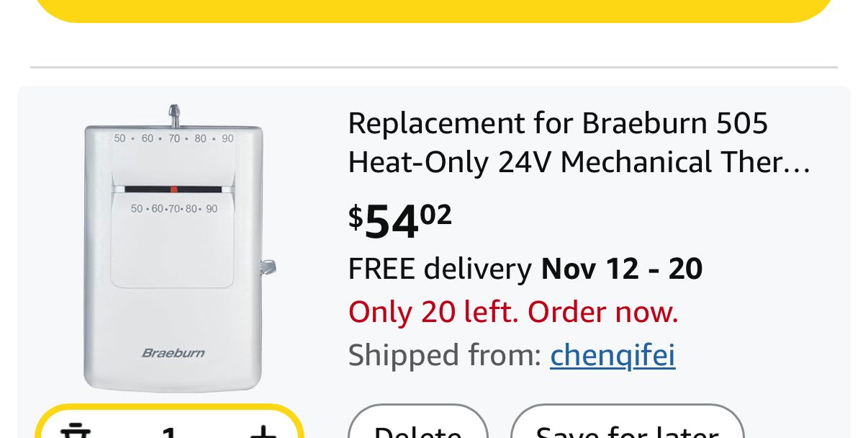The image size is (868, 438).
Task: Click the Shipped from label
Action: point(444,355)
